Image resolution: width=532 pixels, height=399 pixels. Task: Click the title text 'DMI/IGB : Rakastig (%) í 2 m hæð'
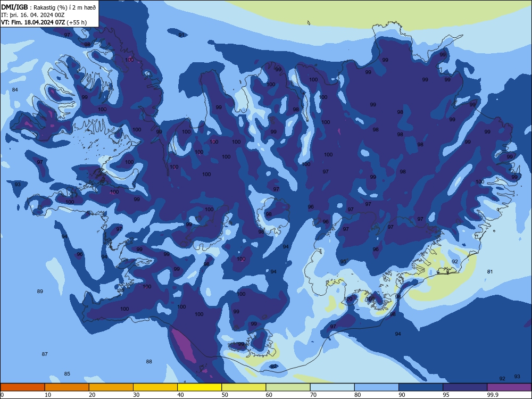(x=48, y=7)
